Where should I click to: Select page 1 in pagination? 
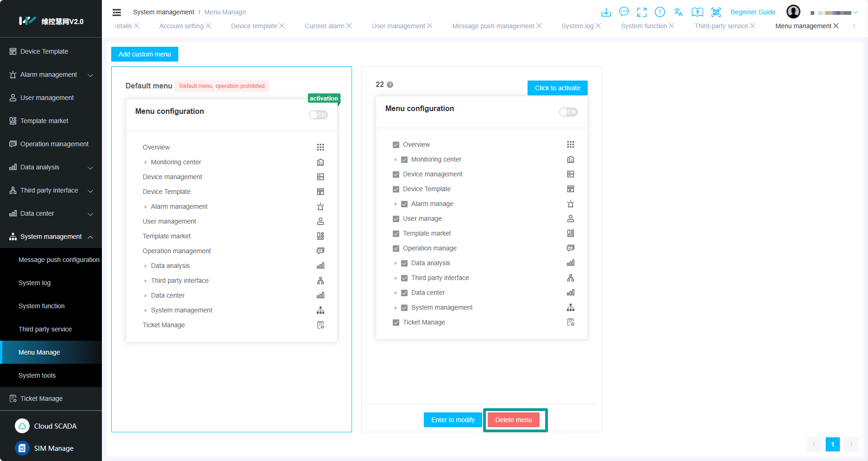click(x=832, y=444)
